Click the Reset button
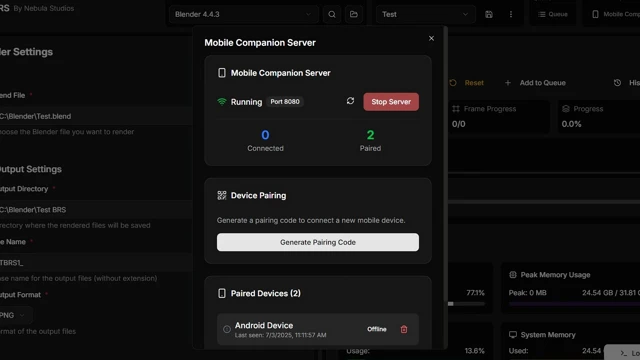640x360 pixels. coord(467,82)
